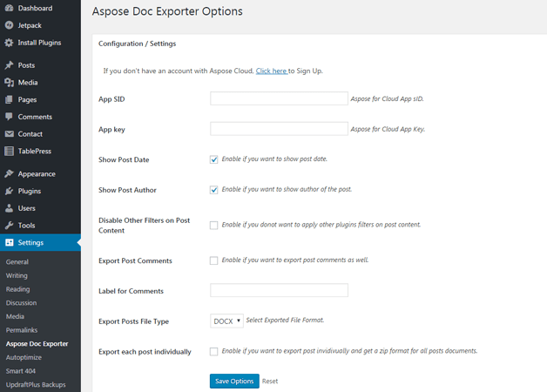The height and width of the screenshot is (392, 547).
Task: Open Media settings submenu item
Action: click(15, 316)
